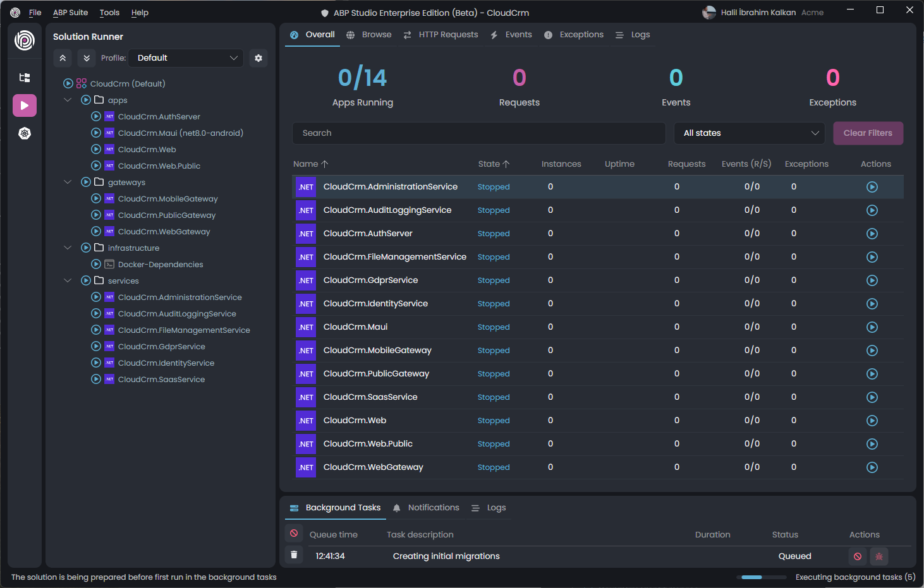Open the Tools menu
This screenshot has height=588, width=924.
[109, 12]
